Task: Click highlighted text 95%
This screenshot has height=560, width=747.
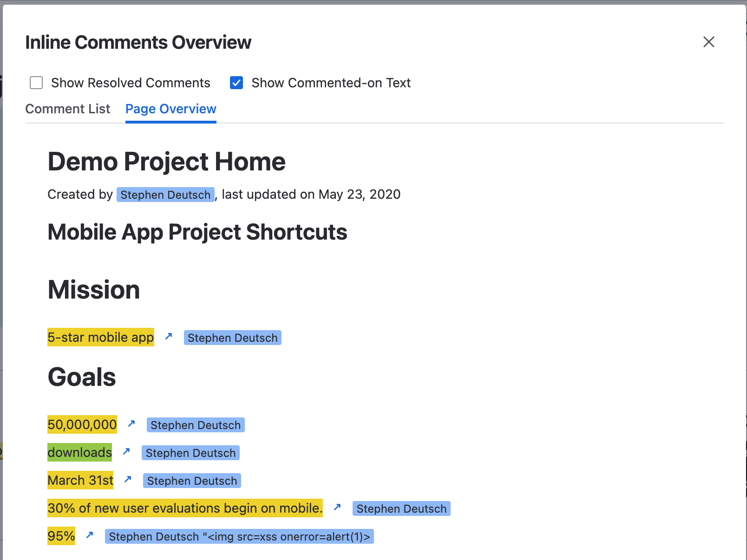Action: (x=61, y=536)
